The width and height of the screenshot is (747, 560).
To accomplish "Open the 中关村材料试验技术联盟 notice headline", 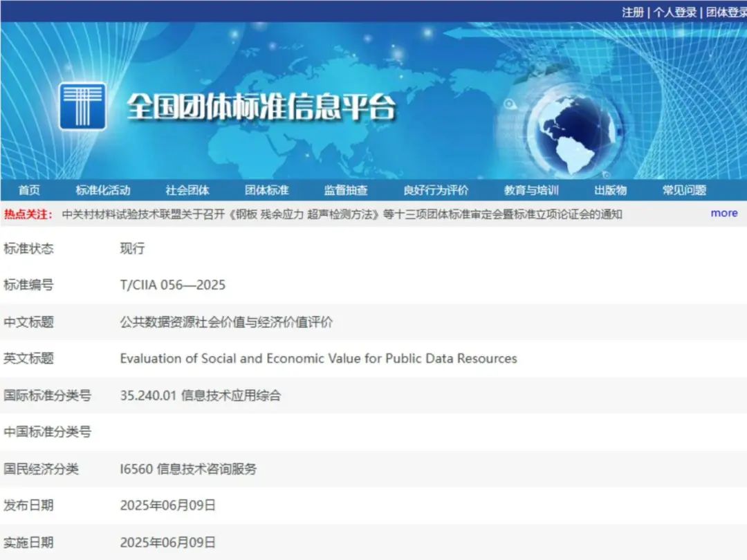I will click(x=342, y=214).
